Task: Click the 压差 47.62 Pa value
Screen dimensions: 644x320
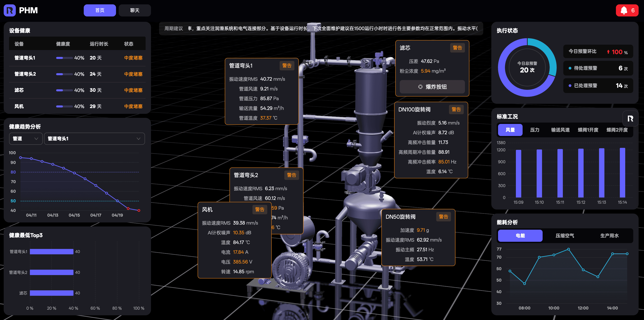Action: point(430,61)
